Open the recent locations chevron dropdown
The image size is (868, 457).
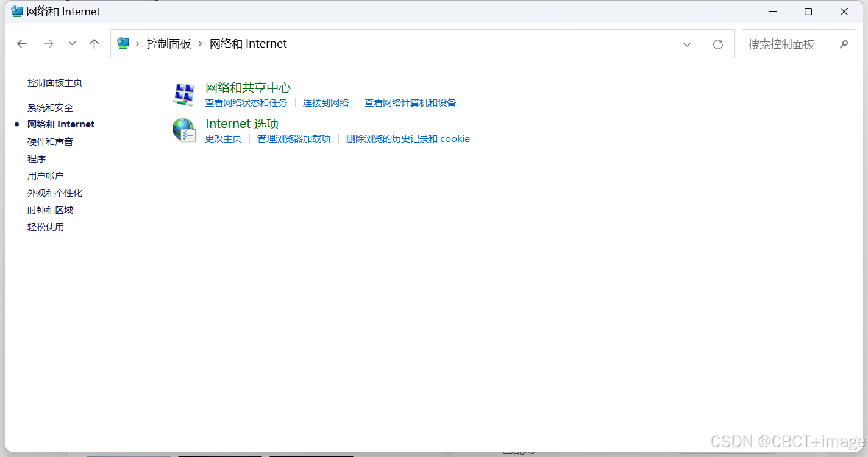72,44
